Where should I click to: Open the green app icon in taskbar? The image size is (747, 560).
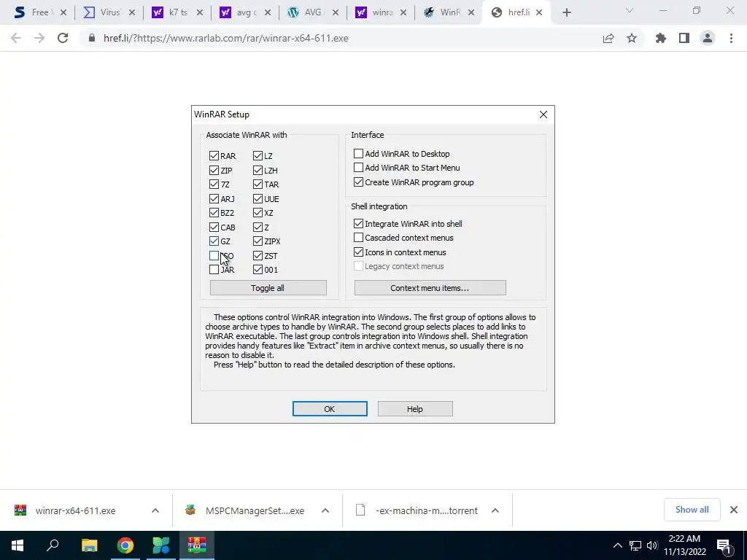(x=161, y=545)
